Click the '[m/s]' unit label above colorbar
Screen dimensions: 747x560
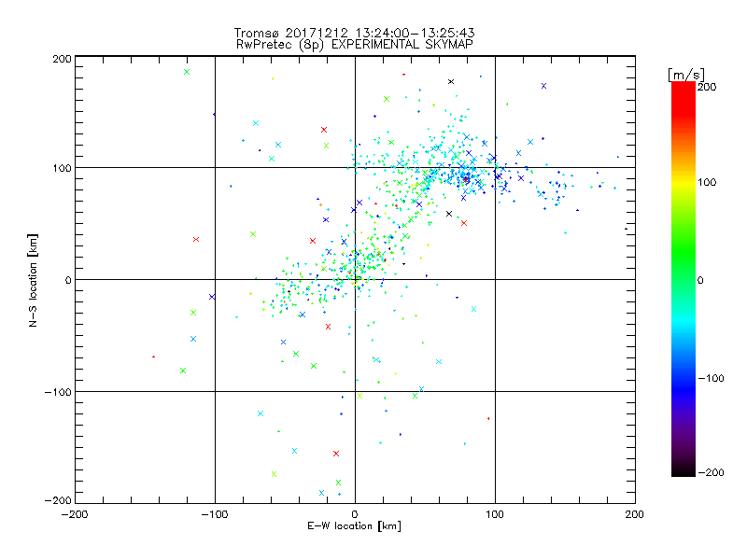[685, 75]
